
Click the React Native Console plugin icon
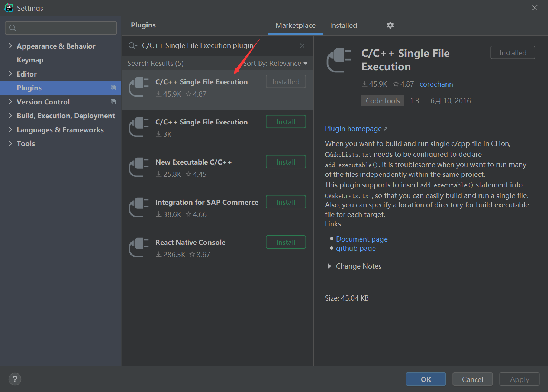click(x=139, y=247)
